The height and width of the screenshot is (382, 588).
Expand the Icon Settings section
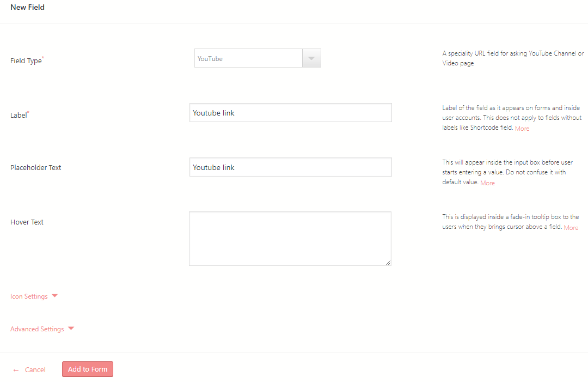coord(29,296)
